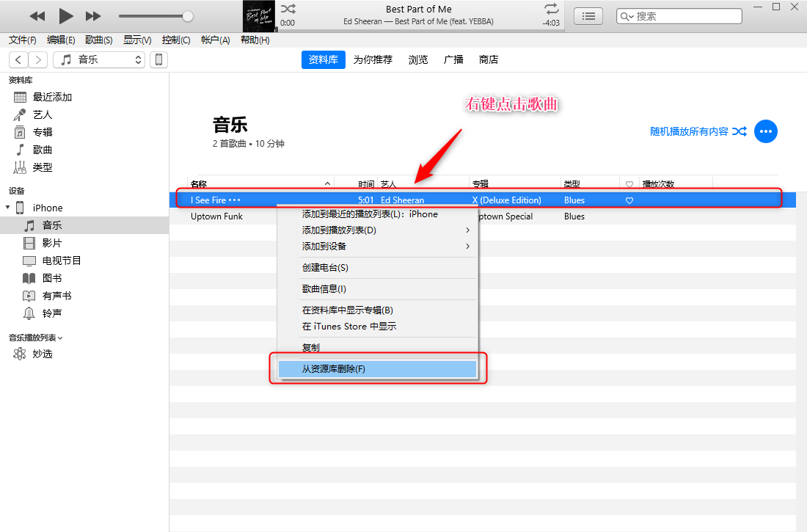The width and height of the screenshot is (807, 532).
Task: Collapse the iPhone device tree arrow
Action: click(8, 208)
